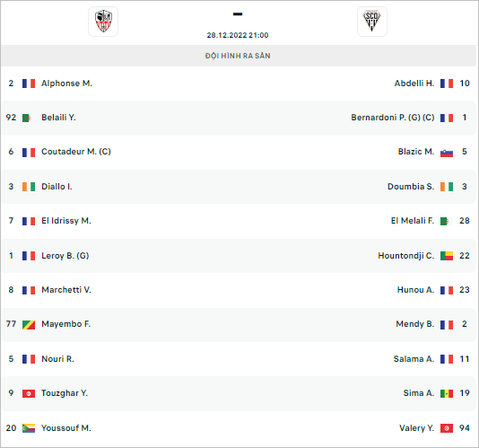Select Abdelli H. number 10 row
The width and height of the screenshot is (479, 448).
(x=239, y=83)
